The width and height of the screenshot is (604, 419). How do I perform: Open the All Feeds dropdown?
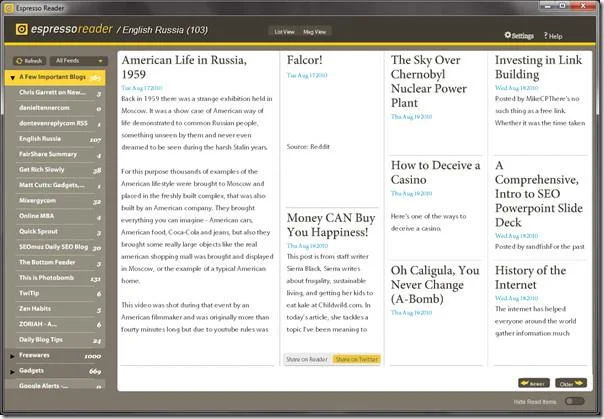pos(78,61)
